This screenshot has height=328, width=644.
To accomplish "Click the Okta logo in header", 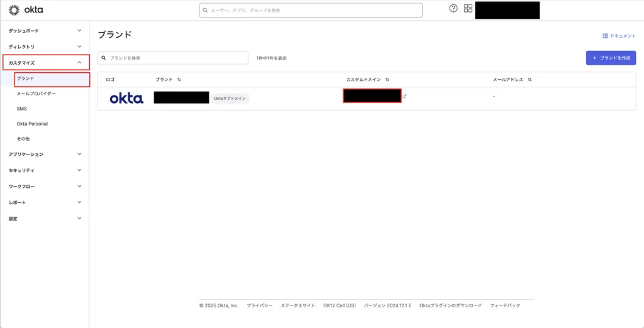I will (26, 10).
